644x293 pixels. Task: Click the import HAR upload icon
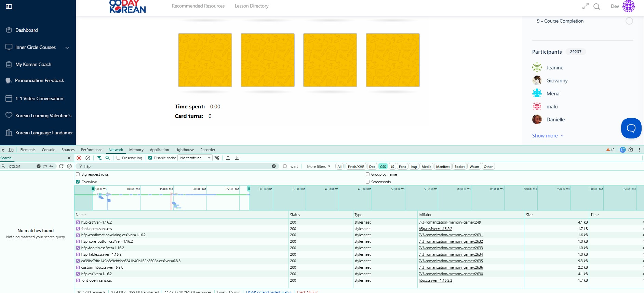pos(228,158)
